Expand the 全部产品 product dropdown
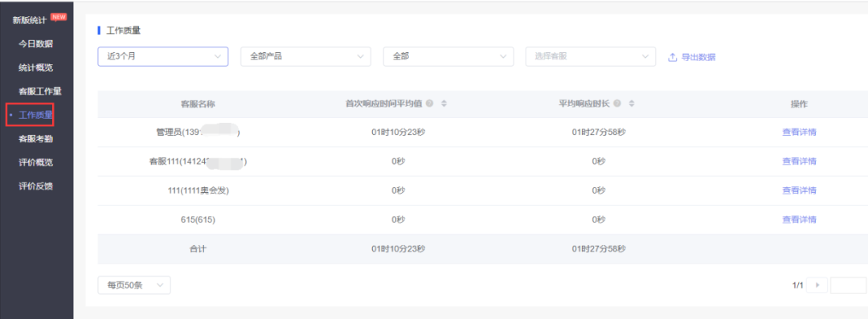This screenshot has width=868, height=319. point(305,56)
